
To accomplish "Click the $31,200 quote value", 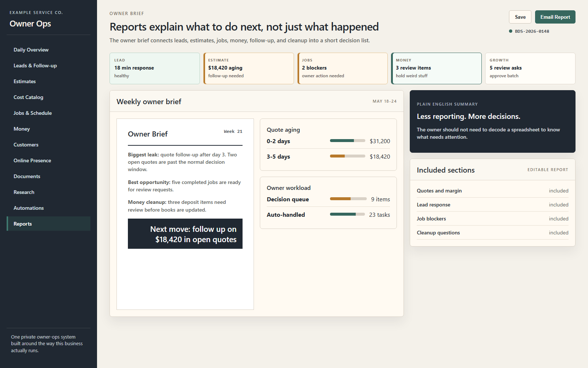I will tap(380, 141).
